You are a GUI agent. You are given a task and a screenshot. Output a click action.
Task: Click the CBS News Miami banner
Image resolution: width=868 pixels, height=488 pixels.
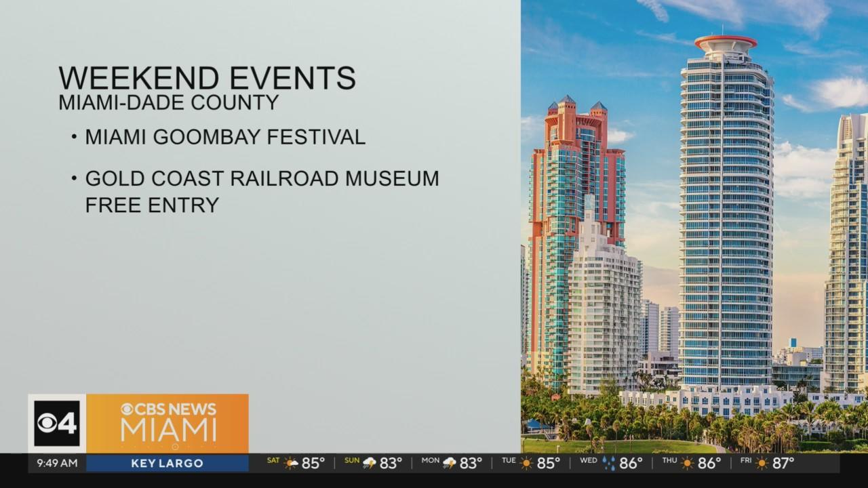[x=167, y=424]
